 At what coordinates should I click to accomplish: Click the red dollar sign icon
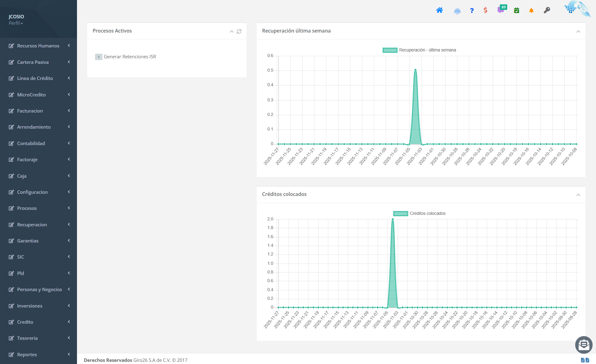[485, 10]
